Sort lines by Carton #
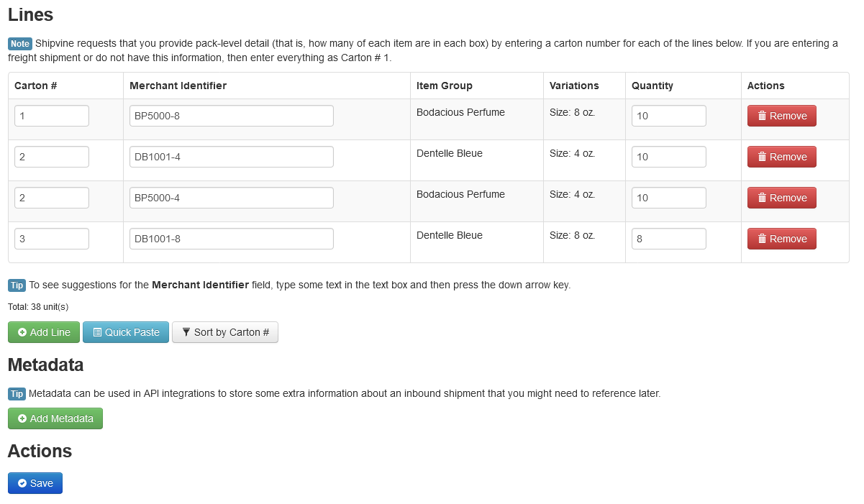This screenshot has width=864, height=504. (224, 332)
